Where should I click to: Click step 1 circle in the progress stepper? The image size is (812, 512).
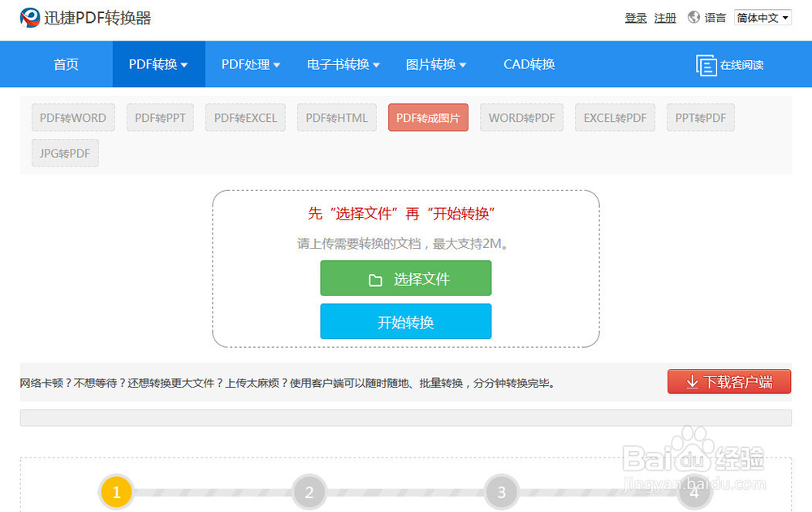coord(116,492)
